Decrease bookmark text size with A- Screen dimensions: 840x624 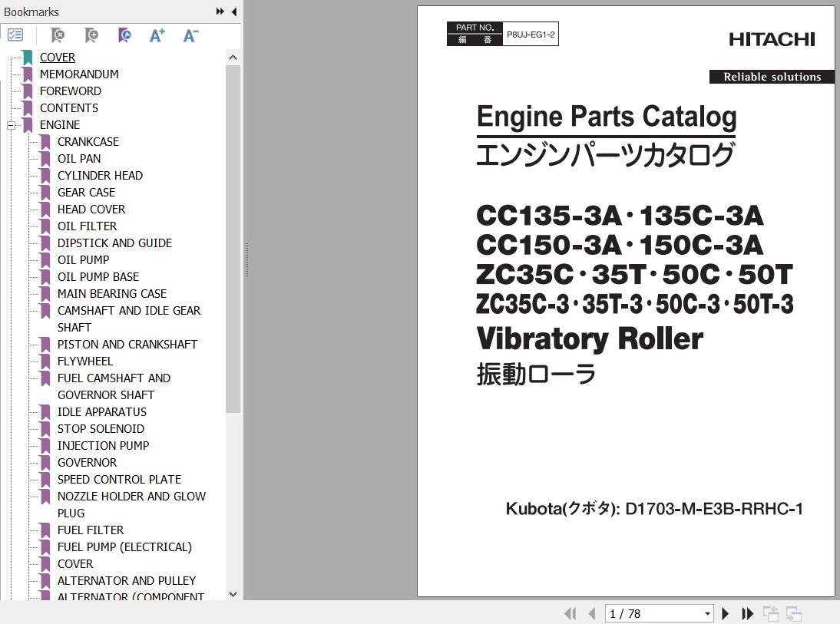click(x=190, y=35)
